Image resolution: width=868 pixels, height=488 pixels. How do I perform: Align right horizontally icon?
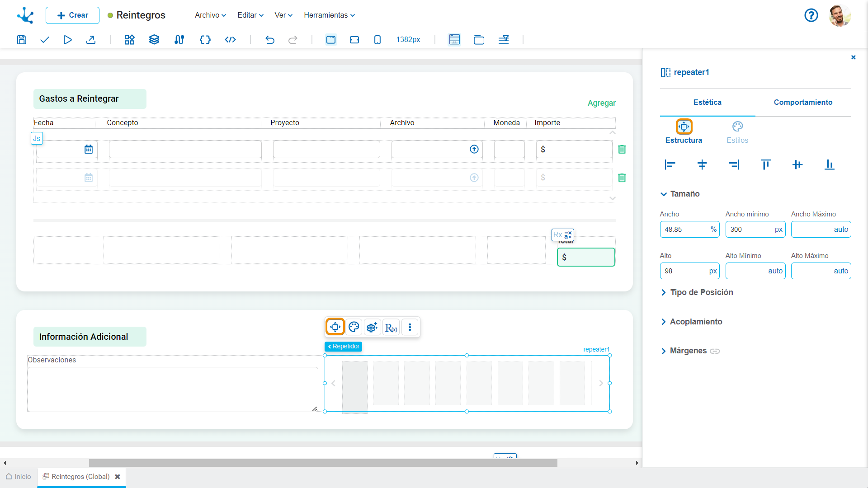pyautogui.click(x=734, y=165)
